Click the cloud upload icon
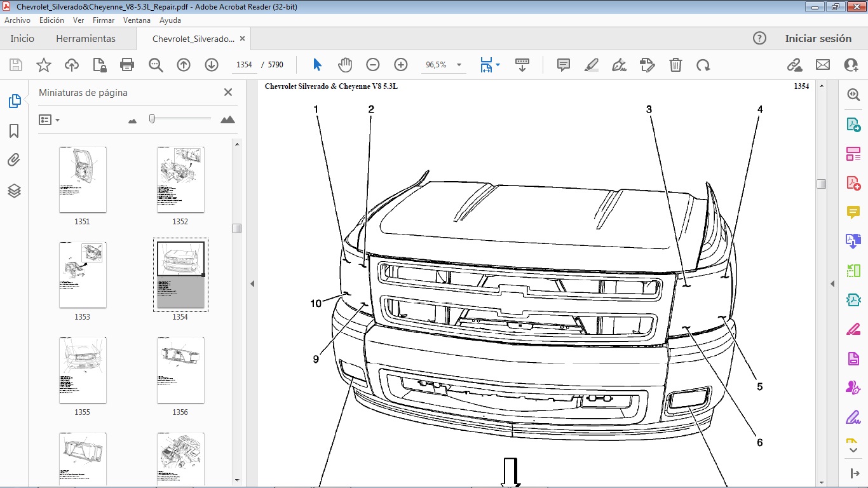The image size is (868, 488). coord(72,65)
